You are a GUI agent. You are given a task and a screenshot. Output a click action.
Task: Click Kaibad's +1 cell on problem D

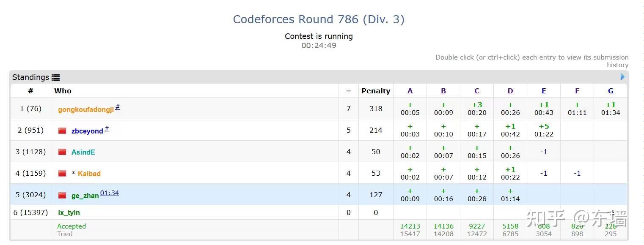pyautogui.click(x=510, y=173)
